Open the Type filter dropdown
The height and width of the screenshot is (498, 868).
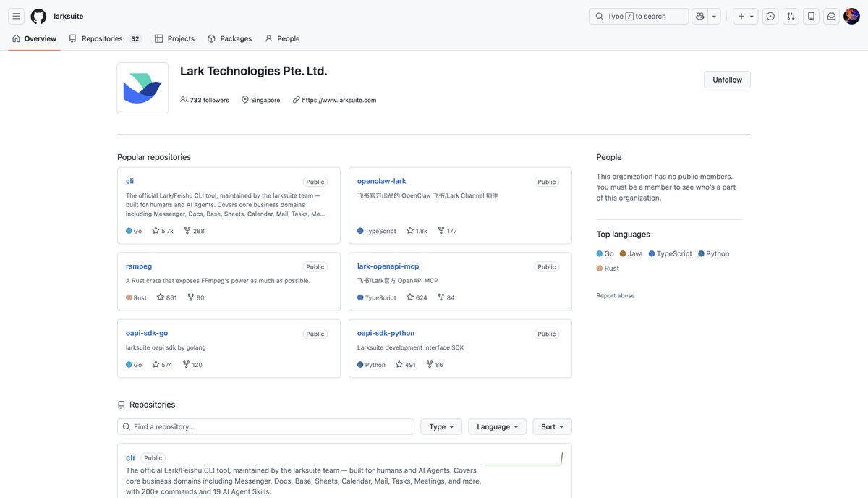pos(441,426)
